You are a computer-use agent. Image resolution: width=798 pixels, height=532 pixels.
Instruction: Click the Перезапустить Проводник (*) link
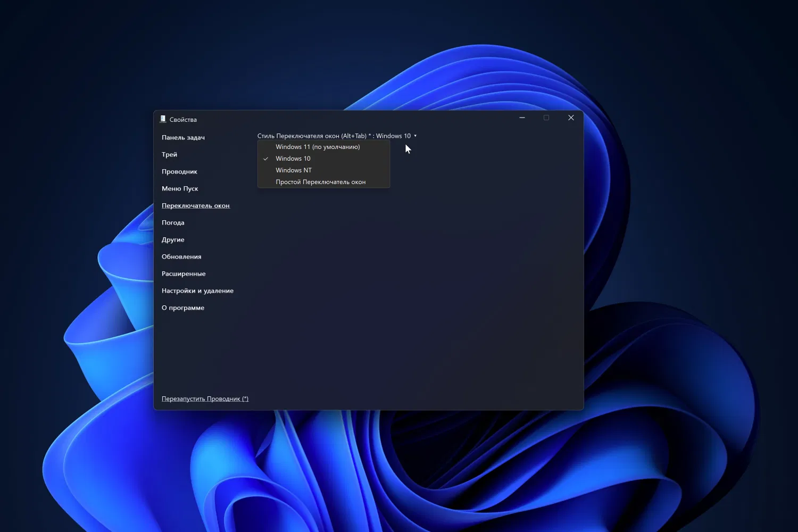coord(205,398)
